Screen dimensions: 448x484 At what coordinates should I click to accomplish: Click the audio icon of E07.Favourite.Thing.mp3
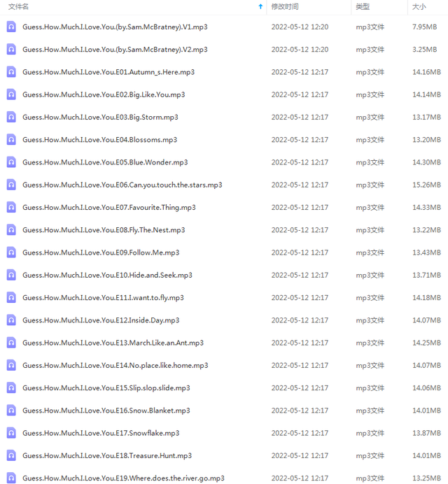11,207
